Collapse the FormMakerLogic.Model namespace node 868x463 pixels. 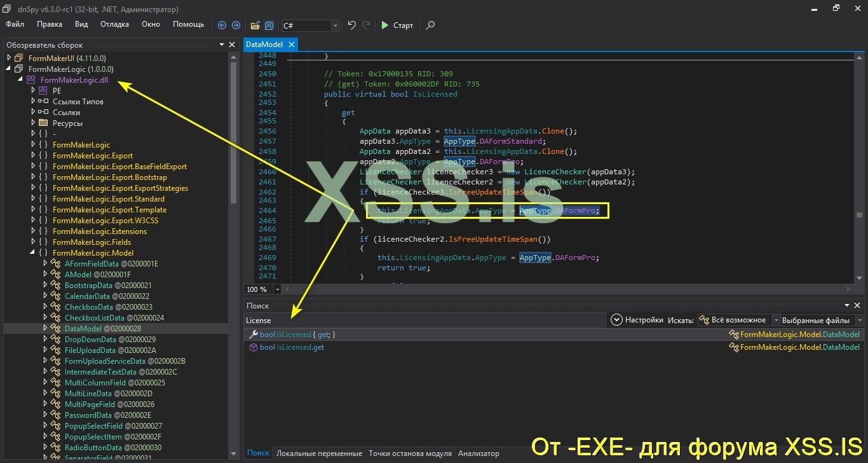[33, 252]
